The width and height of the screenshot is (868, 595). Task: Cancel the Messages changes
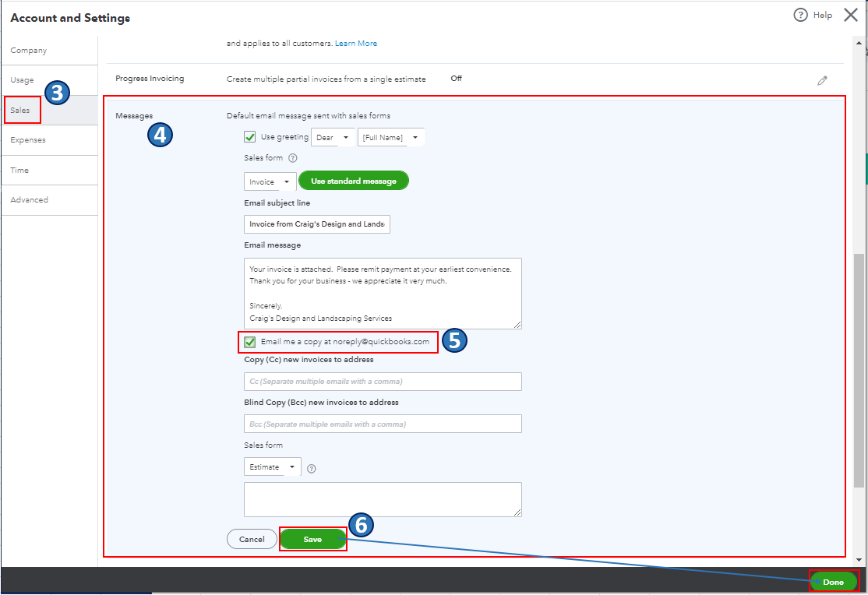(x=252, y=538)
